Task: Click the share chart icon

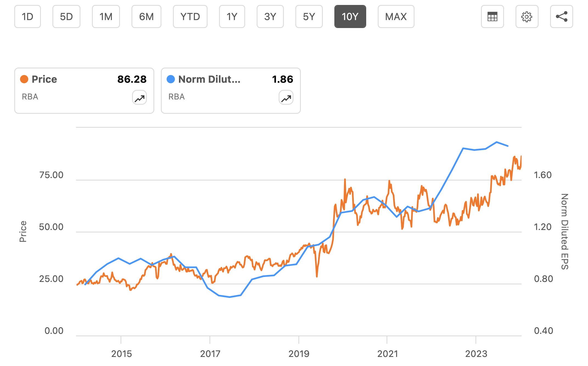Action: tap(561, 17)
